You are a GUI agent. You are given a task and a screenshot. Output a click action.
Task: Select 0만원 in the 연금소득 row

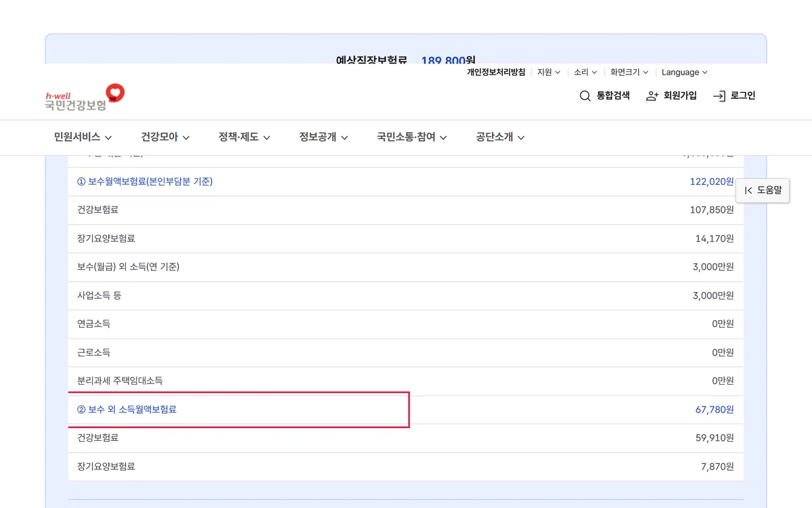tap(723, 324)
